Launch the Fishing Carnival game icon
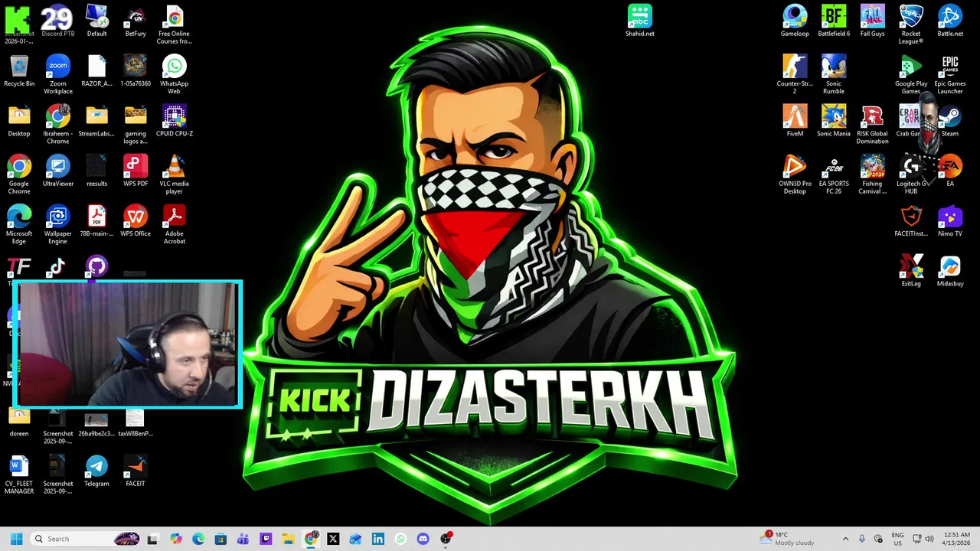 (872, 174)
